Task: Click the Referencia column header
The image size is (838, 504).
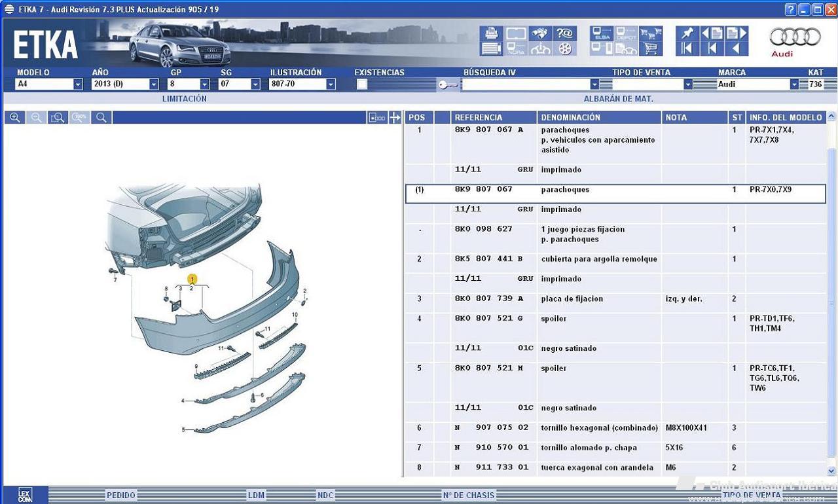Action: tap(494, 117)
